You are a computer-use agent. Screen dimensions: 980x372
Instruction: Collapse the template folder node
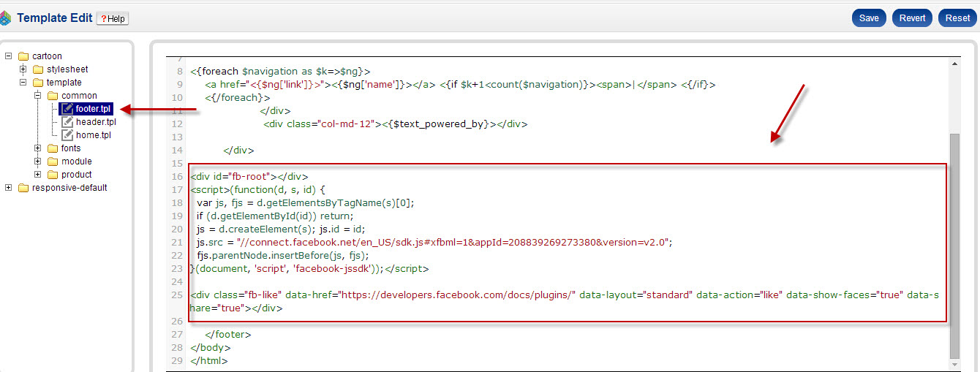click(x=23, y=83)
